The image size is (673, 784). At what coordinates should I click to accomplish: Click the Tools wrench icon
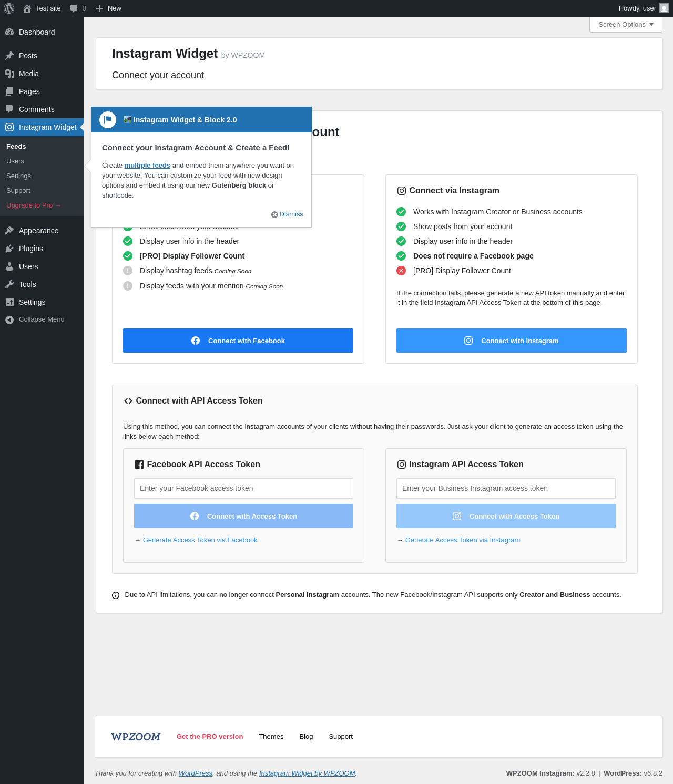click(9, 284)
